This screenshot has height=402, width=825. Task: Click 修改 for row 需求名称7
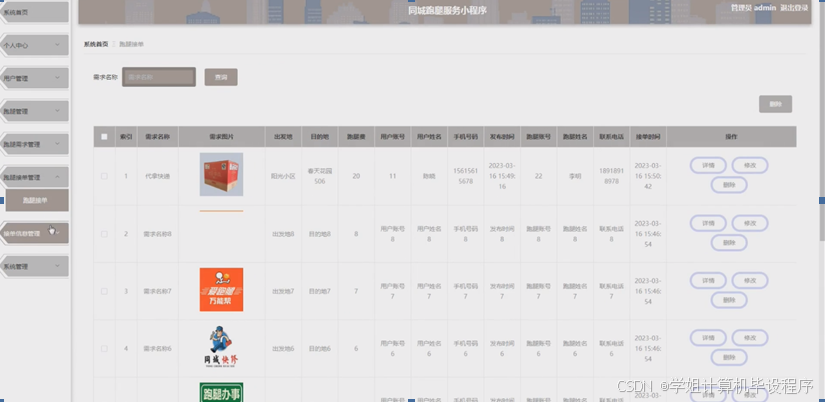tap(750, 280)
